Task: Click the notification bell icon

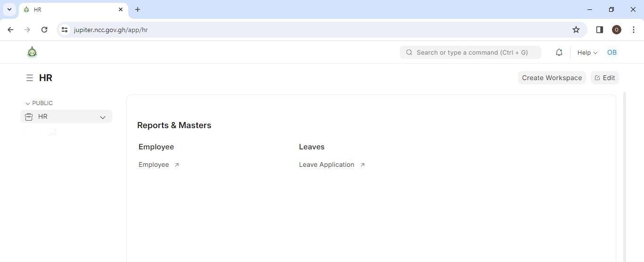Action: (x=559, y=52)
